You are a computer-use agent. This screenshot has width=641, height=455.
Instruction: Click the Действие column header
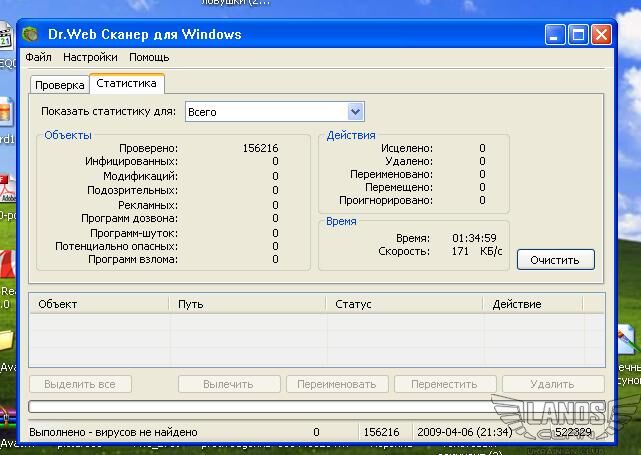pyautogui.click(x=543, y=304)
